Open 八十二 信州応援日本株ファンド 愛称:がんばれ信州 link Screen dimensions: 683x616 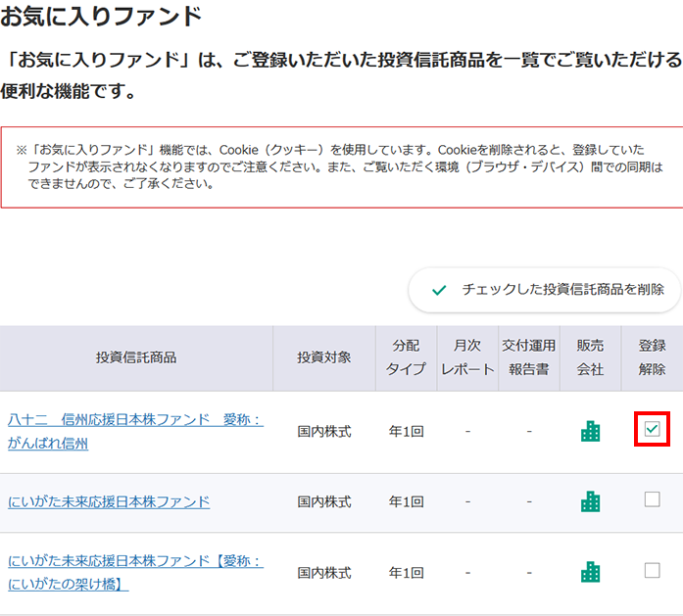(135, 432)
